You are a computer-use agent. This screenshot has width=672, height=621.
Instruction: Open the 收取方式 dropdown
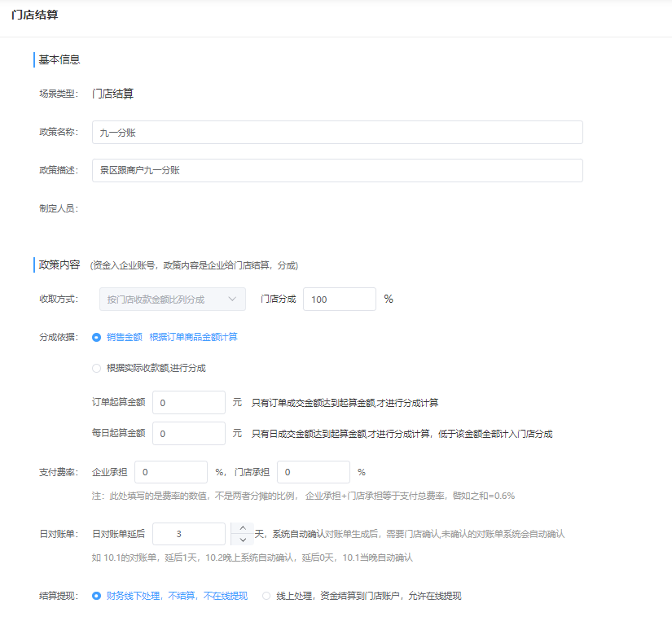coord(172,300)
